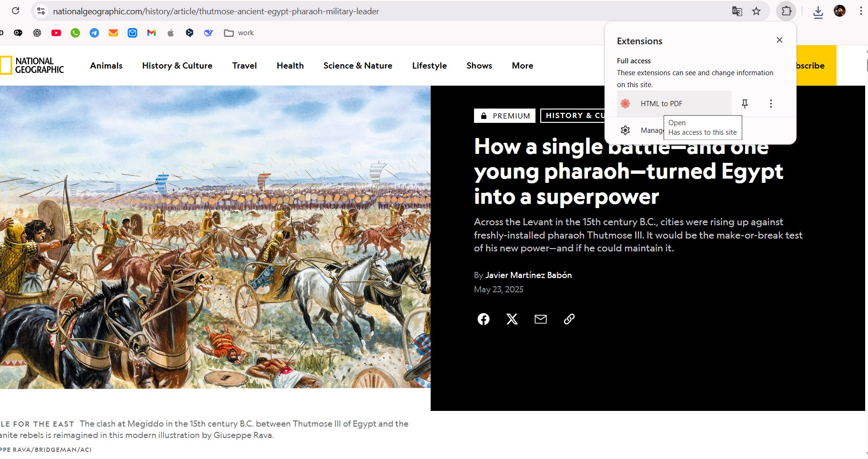Screen dimensions: 868x459
Task: Open the Travel nav menu
Action: pos(244,66)
